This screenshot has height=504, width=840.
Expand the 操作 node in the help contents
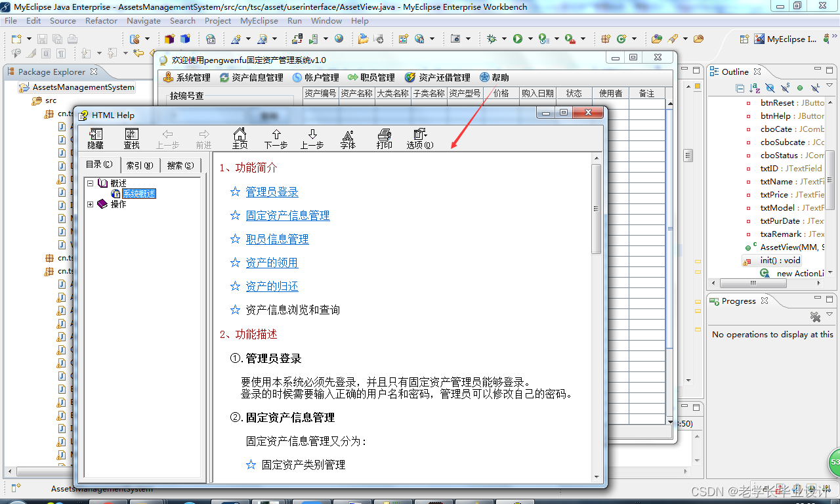91,203
